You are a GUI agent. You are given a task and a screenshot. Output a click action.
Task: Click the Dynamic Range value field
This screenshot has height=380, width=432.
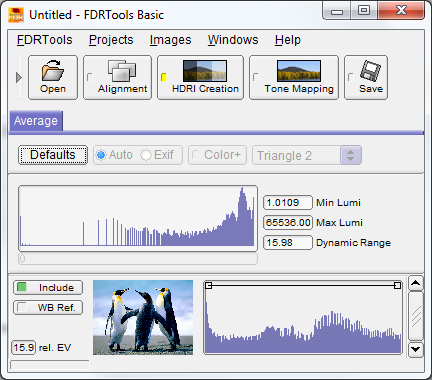pos(288,243)
